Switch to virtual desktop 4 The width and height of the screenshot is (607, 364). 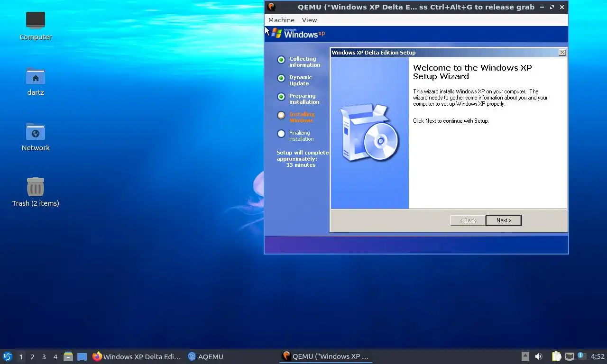[55, 356]
